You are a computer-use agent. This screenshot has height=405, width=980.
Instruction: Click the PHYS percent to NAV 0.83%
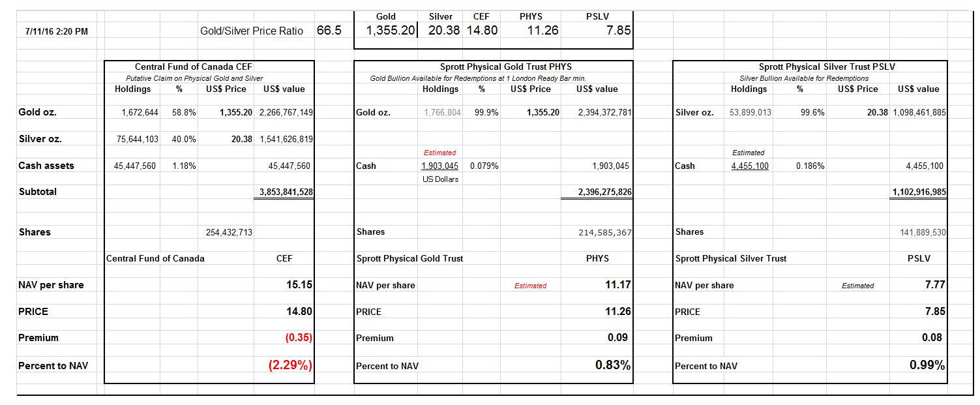click(x=613, y=365)
